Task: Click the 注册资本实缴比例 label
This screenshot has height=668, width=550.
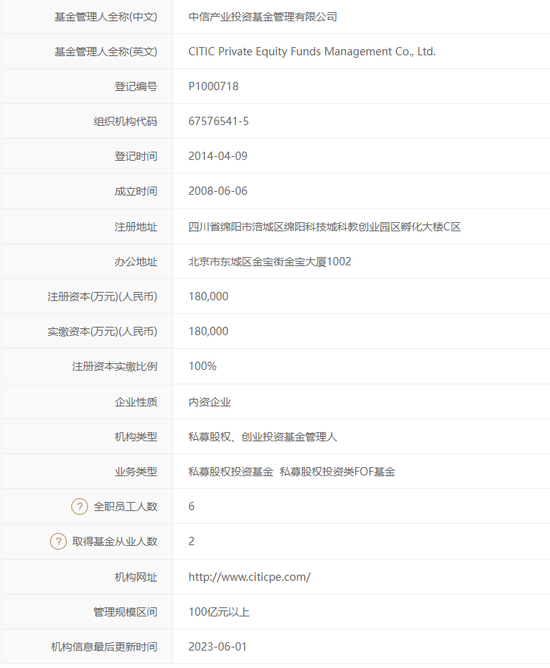Action: [115, 366]
